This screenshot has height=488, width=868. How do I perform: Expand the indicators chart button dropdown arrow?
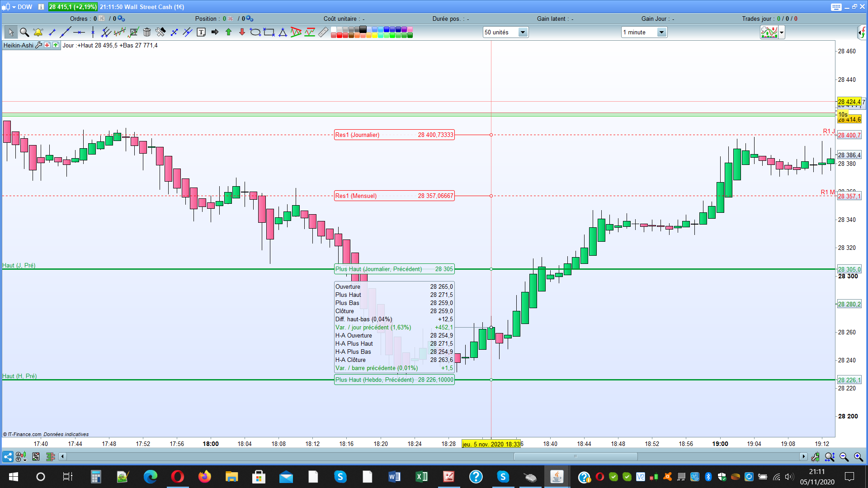(782, 32)
